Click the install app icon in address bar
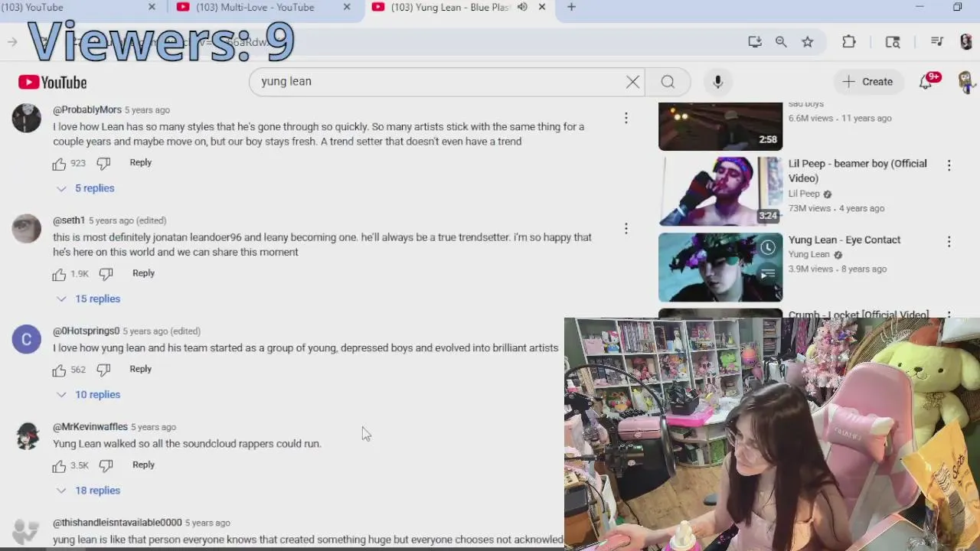This screenshot has height=551, width=980. pos(755,42)
